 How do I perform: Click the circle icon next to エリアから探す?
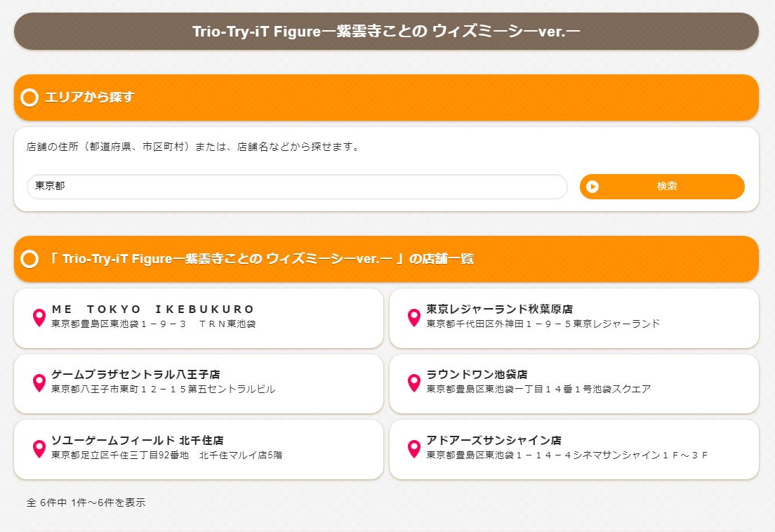coord(29,98)
